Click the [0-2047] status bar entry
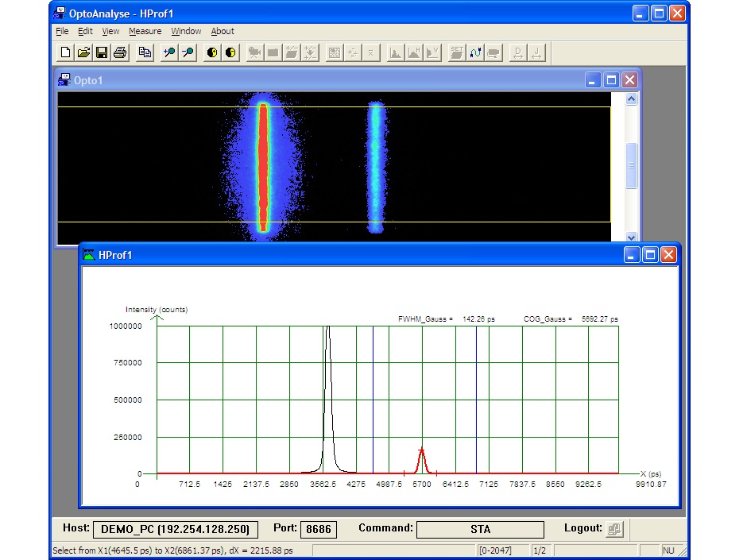Image resolution: width=747 pixels, height=560 pixels. pos(495,550)
